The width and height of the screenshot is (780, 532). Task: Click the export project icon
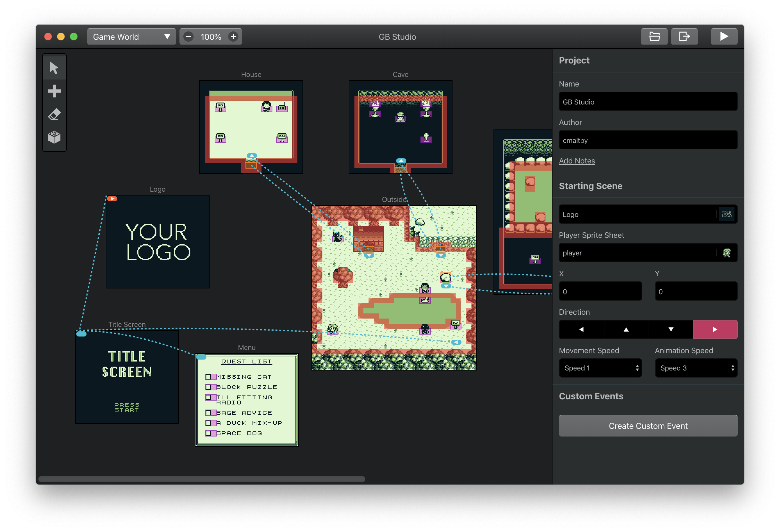pos(685,36)
